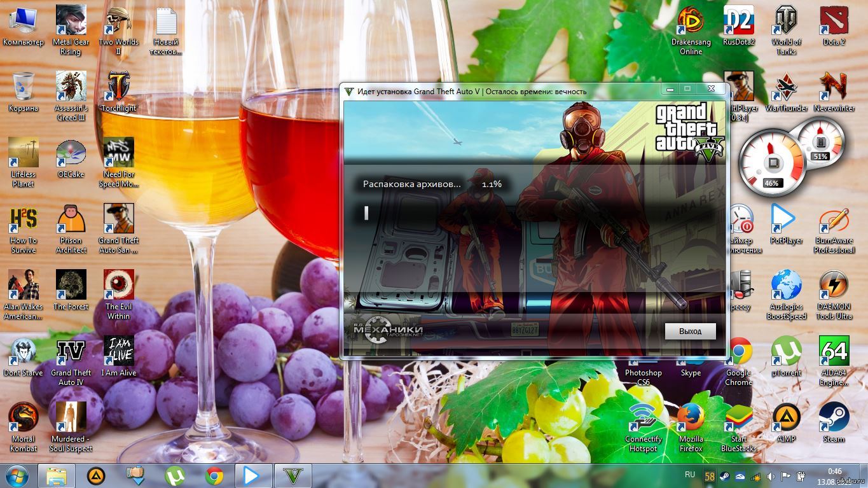Image resolution: width=868 pixels, height=488 pixels.
Task: Click the download manager taskbar icon
Action: click(x=135, y=476)
